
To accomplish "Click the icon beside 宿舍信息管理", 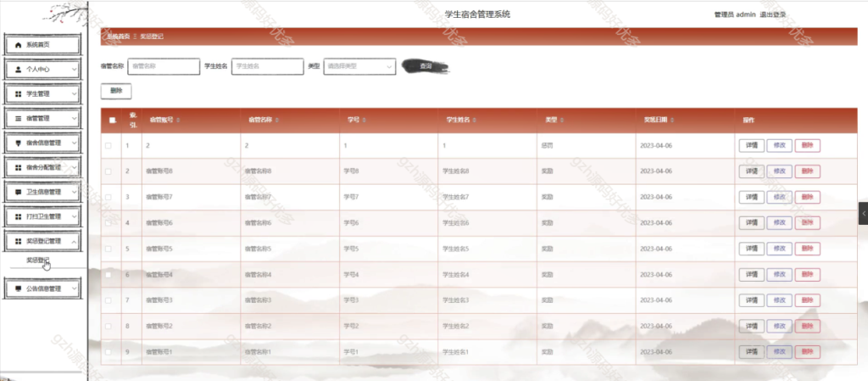I will (x=19, y=143).
